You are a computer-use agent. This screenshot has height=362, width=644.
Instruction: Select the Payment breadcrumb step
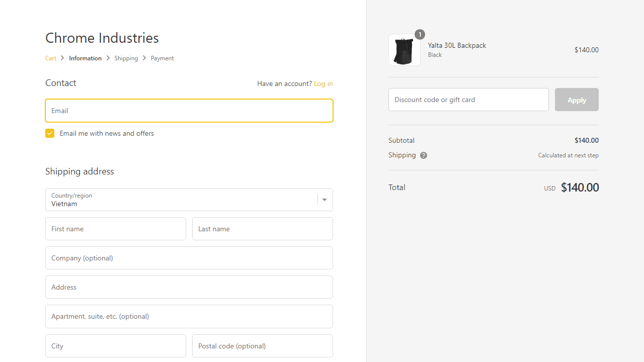162,58
